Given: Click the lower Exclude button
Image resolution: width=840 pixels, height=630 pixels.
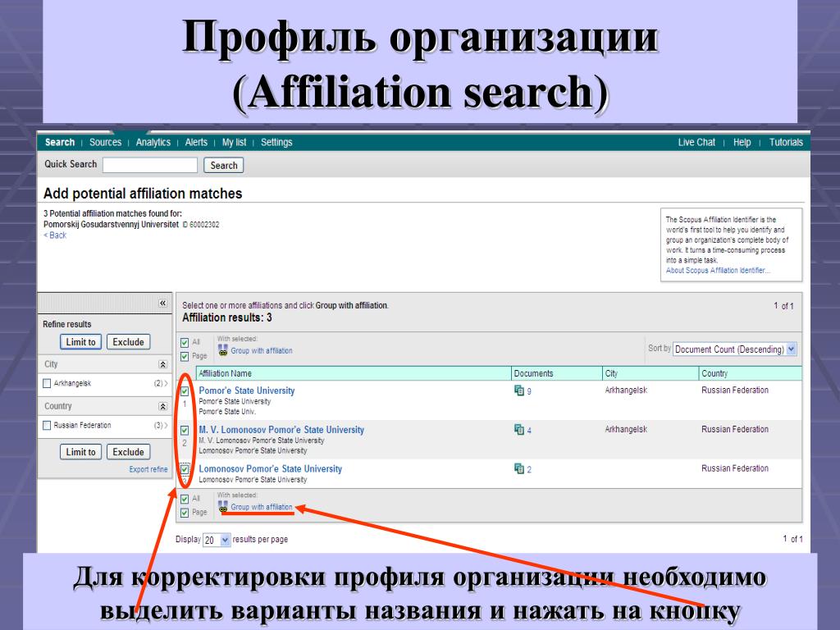Looking at the screenshot, I should (x=129, y=452).
